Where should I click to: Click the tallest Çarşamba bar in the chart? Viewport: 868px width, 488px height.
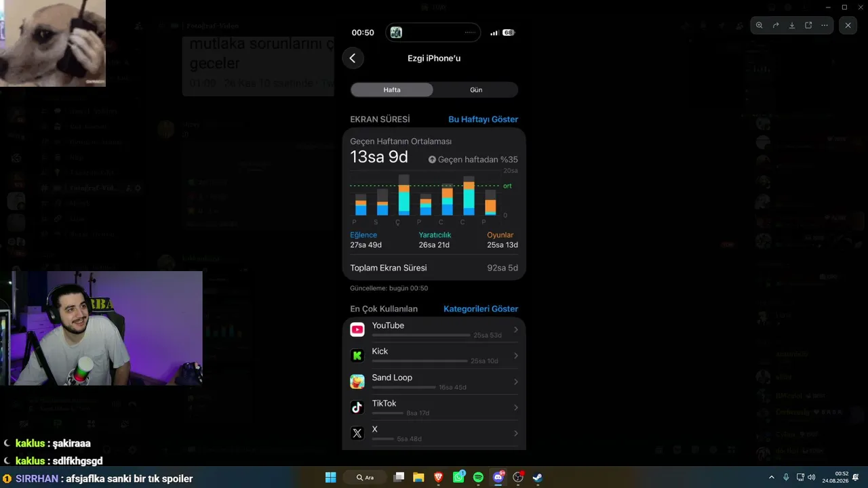coord(403,195)
